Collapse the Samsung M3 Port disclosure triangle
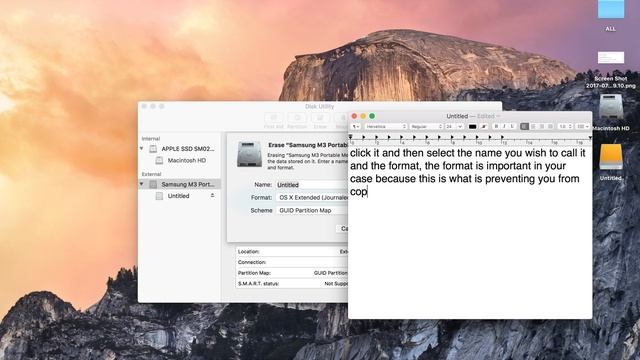This screenshot has height=360, width=640. point(142,184)
